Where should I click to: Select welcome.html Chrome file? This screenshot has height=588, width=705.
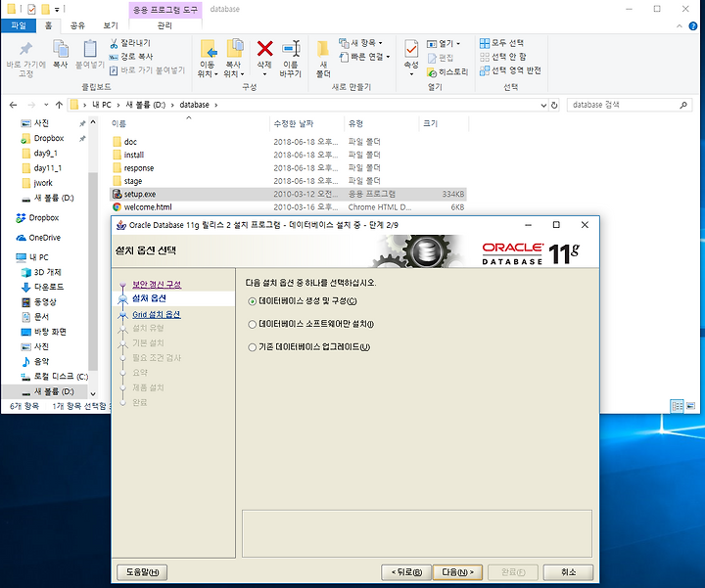[x=288, y=207]
